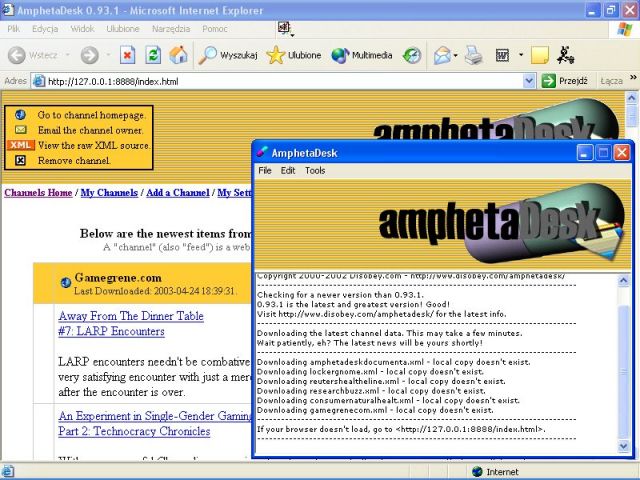
Task: Open An Experiment in Single-Gender Gaming link
Action: (x=155, y=423)
